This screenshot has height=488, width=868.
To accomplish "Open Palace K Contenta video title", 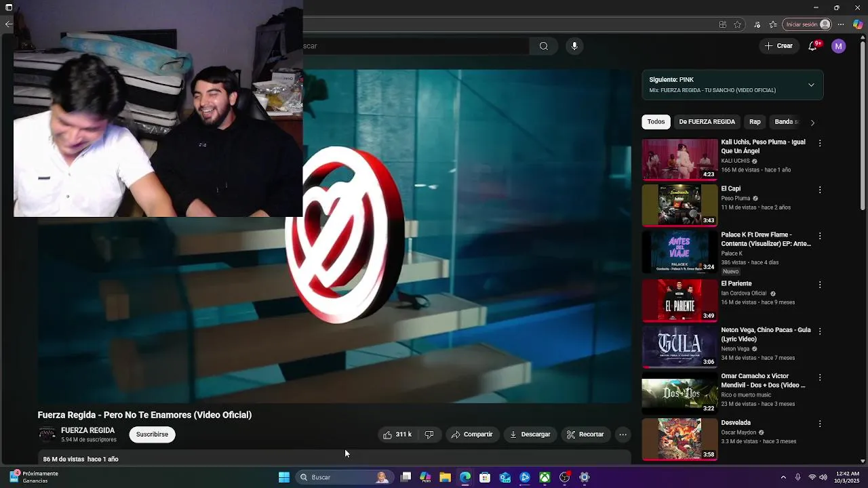I will [766, 239].
